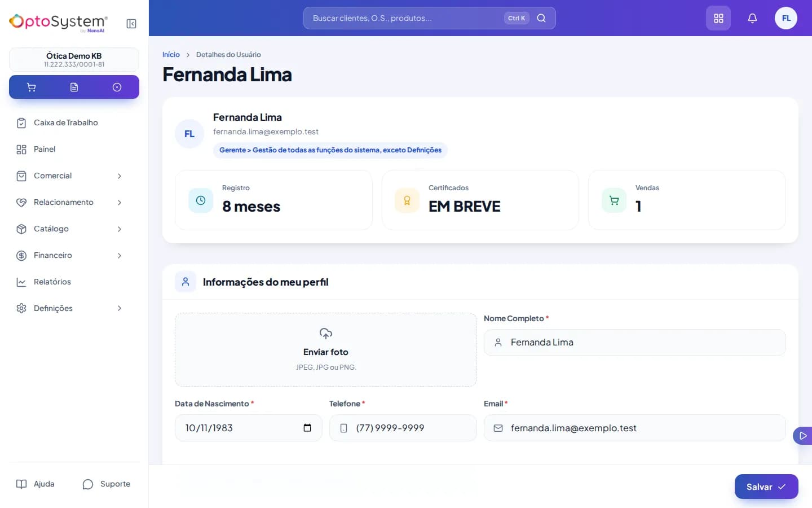Click the Enviar foto upload area
This screenshot has width=812, height=508.
tap(326, 350)
